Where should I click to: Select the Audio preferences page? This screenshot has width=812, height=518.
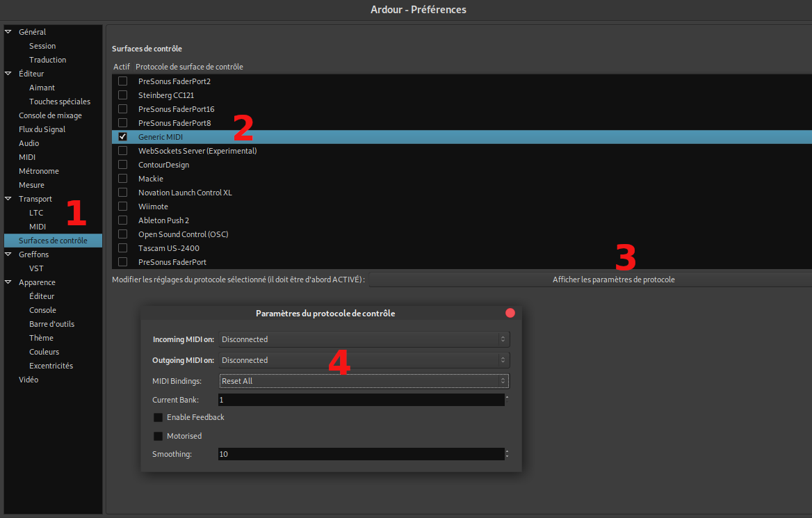(x=29, y=143)
